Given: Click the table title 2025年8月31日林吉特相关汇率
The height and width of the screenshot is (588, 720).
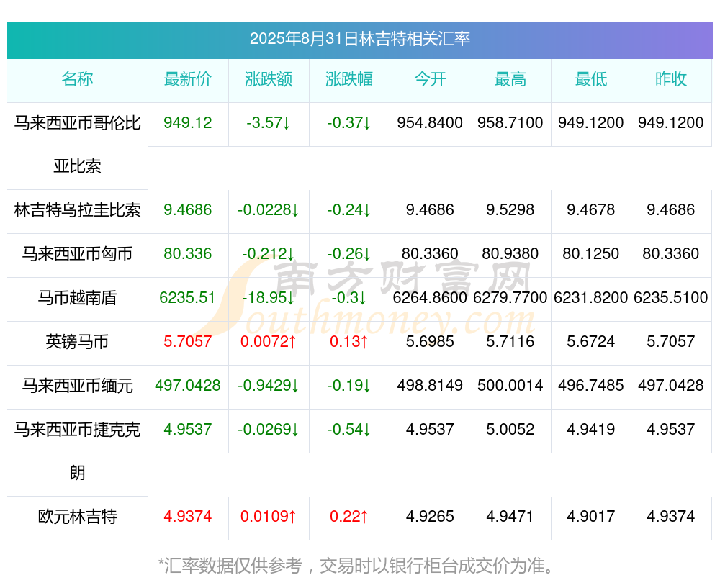Looking at the screenshot, I should tap(359, 39).
